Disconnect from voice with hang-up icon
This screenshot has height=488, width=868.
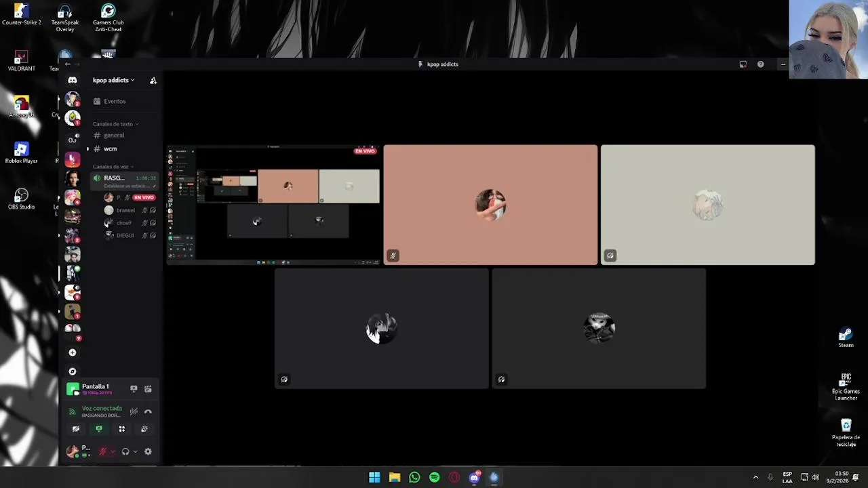pyautogui.click(x=148, y=411)
